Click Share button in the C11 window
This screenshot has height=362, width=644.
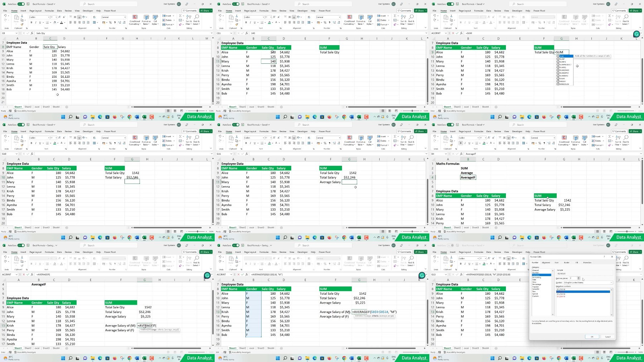420,10
